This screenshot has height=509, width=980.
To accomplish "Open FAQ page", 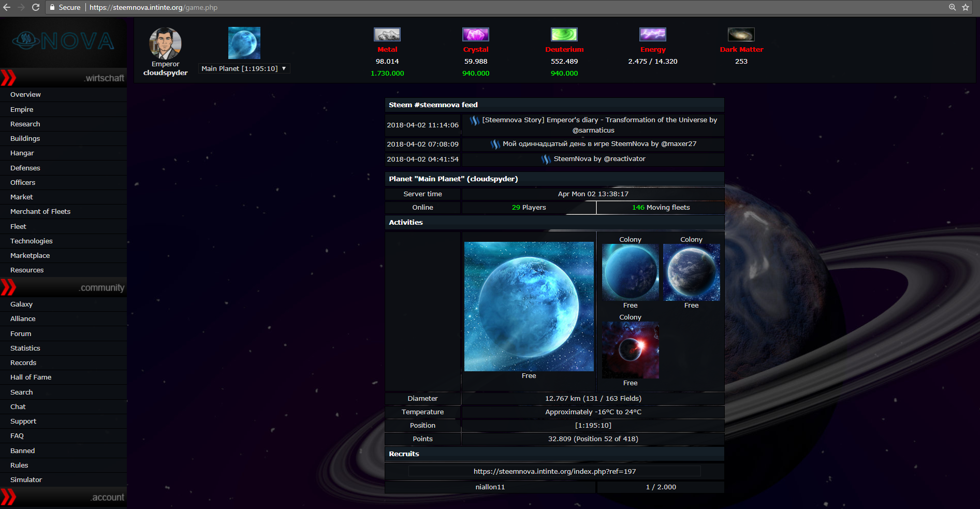I will pyautogui.click(x=17, y=435).
